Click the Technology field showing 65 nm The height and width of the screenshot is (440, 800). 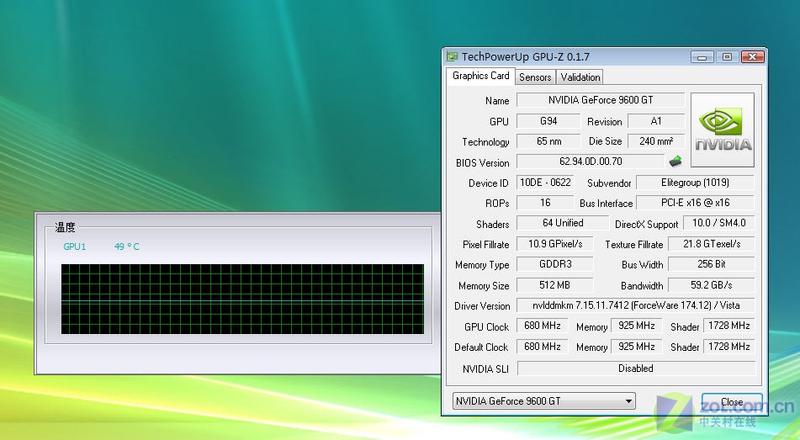548,141
